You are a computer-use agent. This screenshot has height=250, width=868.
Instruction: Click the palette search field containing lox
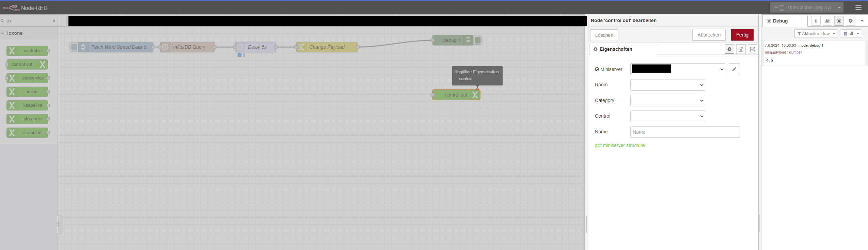point(28,21)
